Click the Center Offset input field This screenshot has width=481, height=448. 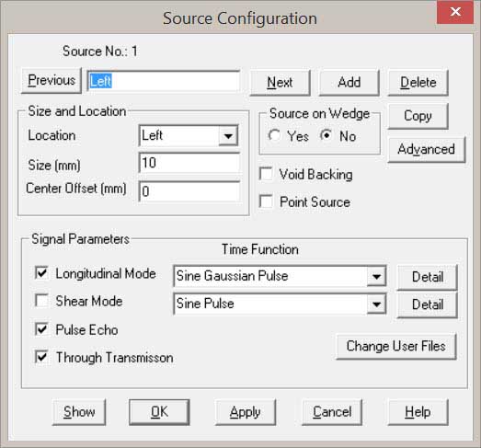pyautogui.click(x=189, y=191)
